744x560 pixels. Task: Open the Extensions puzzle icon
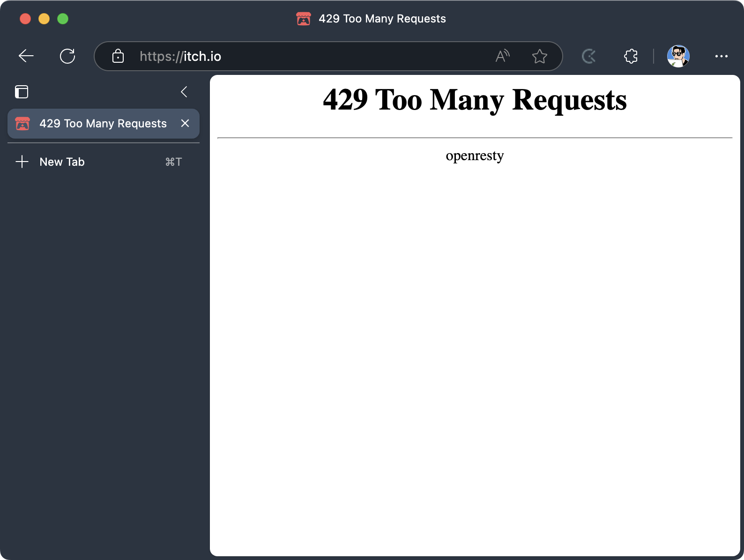point(631,56)
